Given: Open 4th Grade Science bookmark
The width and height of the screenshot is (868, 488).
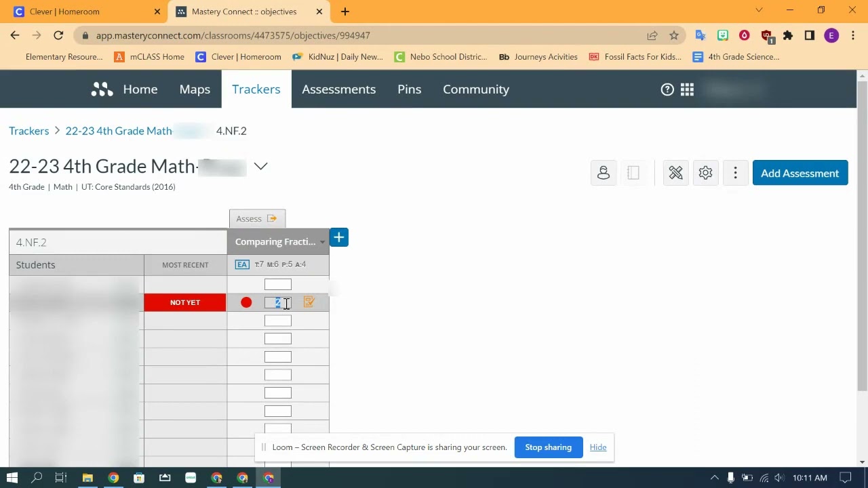Looking at the screenshot, I should click(736, 57).
